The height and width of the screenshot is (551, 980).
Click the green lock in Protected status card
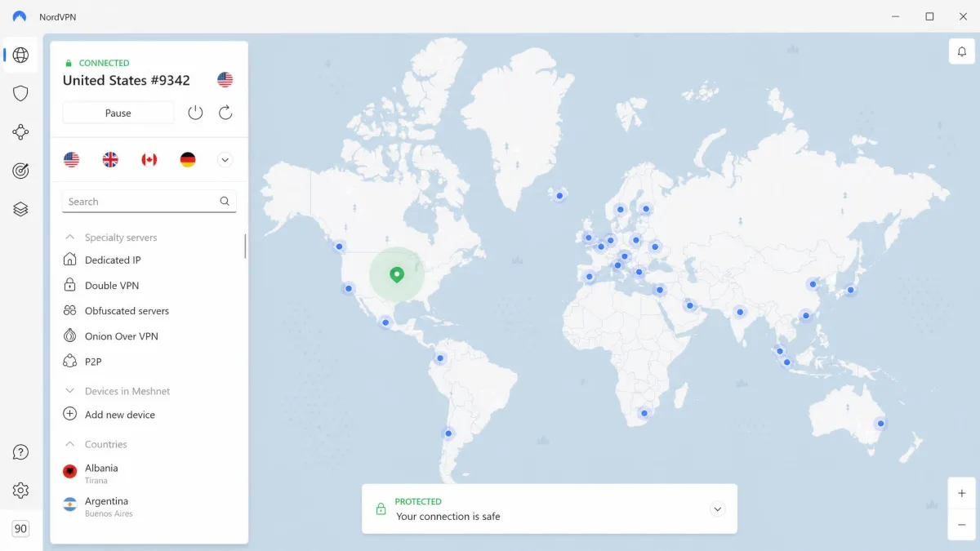tap(381, 509)
